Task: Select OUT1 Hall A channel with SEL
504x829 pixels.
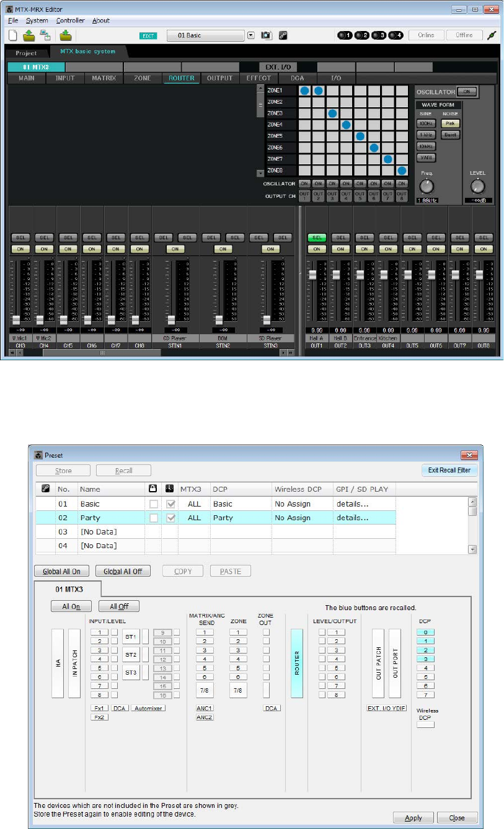Action: 316,237
